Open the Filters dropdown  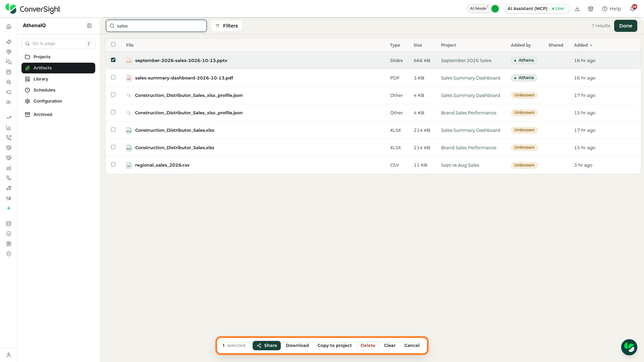[226, 26]
